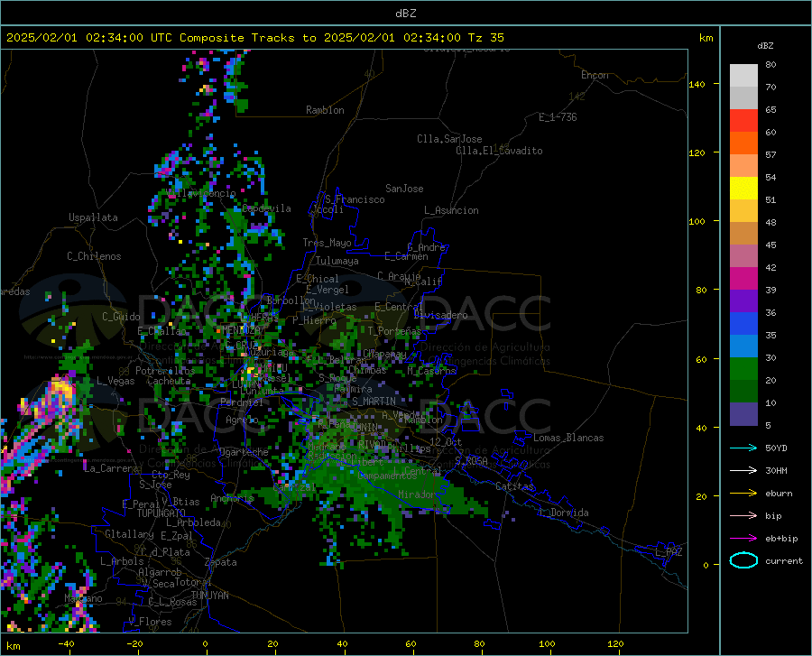Image resolution: width=812 pixels, height=656 pixels.
Task: Click the Tulumaya label
Action: (337, 261)
